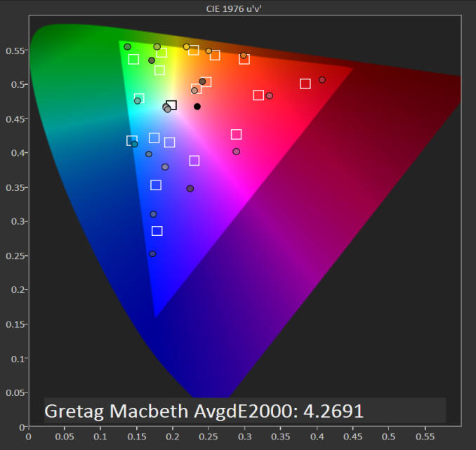Click the chart title CIE 1976 u'v'
The width and height of the screenshot is (476, 450).
pos(234,8)
